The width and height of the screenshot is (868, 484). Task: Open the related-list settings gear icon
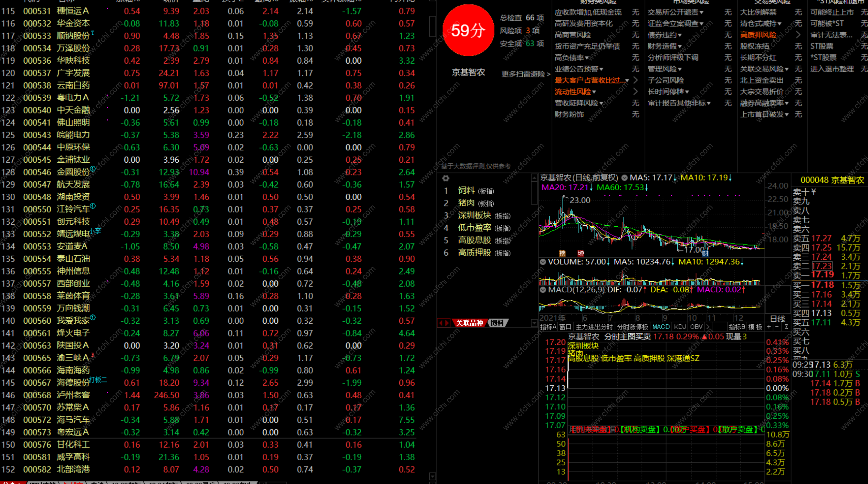coord(446,179)
